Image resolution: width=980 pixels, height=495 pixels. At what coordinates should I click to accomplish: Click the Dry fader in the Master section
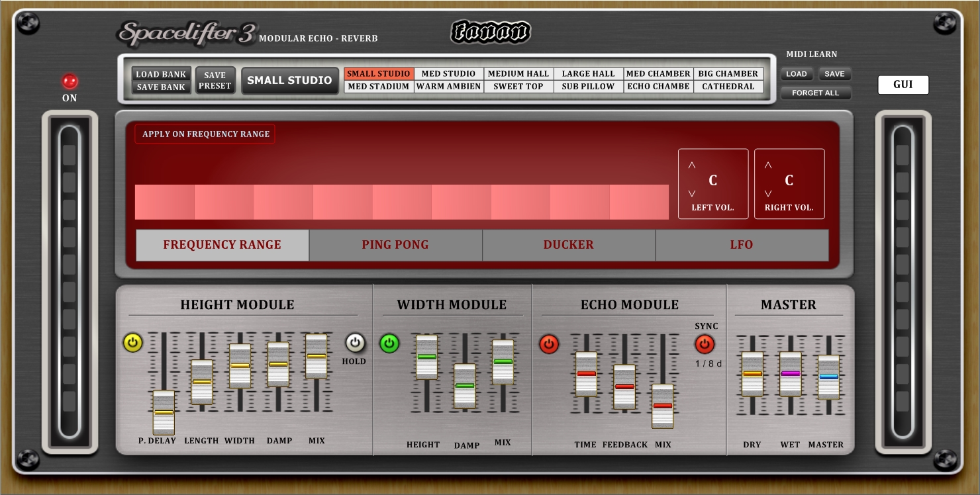pyautogui.click(x=752, y=374)
